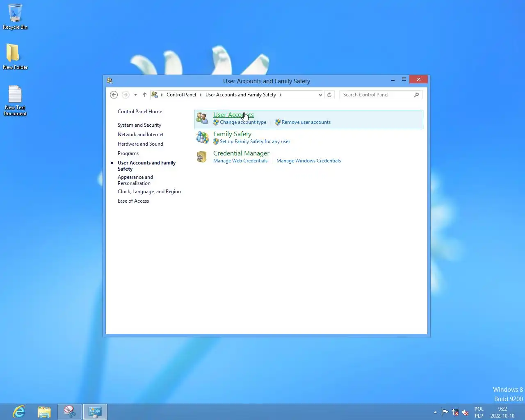
Task: Click the window title bar icon
Action: (x=110, y=81)
